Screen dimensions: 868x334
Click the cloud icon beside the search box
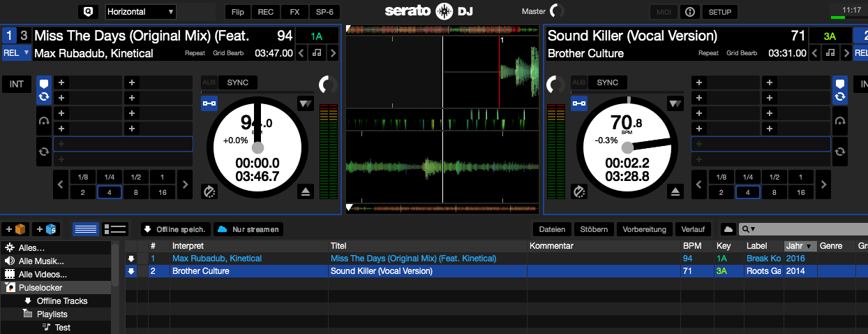coord(728,229)
